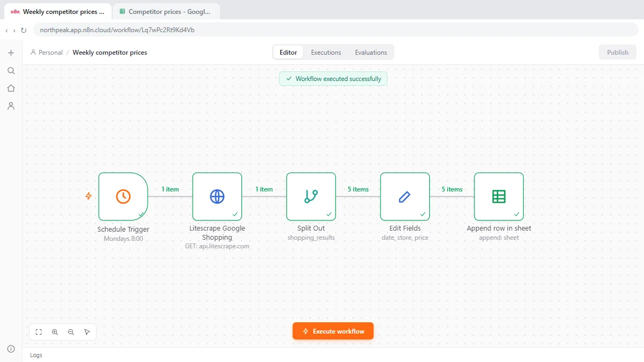Open search from the left sidebar
This screenshot has width=644, height=362.
click(11, 71)
